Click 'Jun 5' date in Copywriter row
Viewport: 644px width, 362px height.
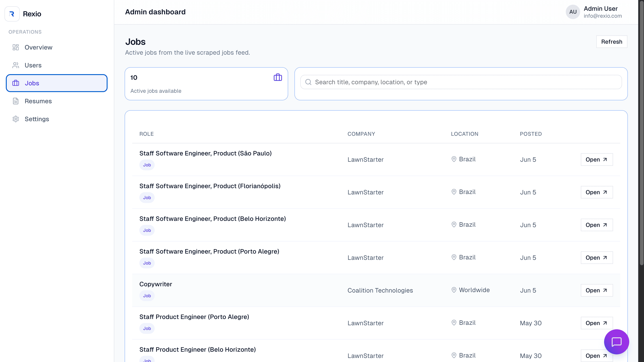tap(528, 291)
